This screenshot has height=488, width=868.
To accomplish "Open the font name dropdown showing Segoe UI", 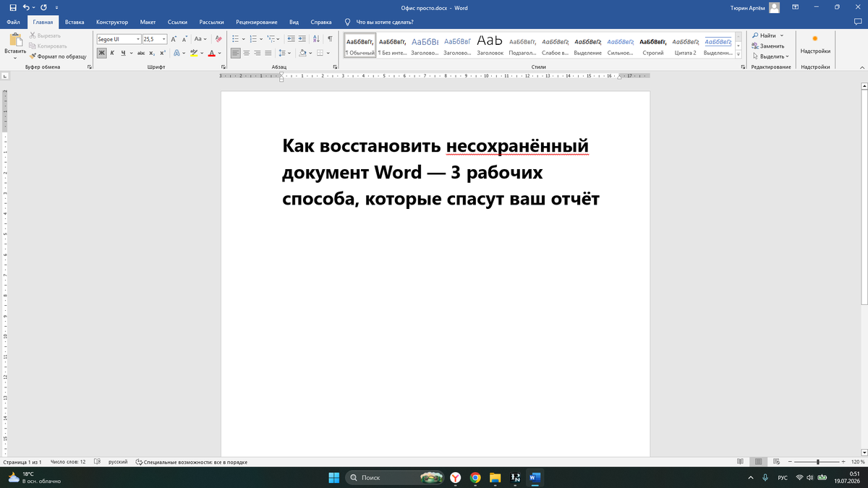I will tap(119, 39).
